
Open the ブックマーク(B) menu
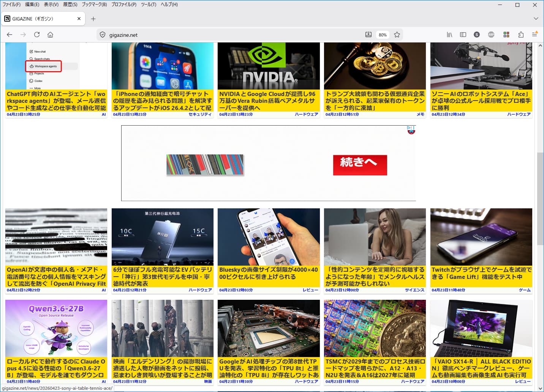tap(94, 5)
